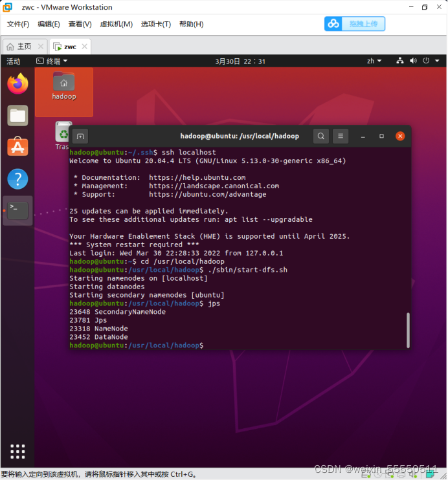Click the terminal vertical scrollbar
Screen dimensions: 448x480
click(x=408, y=330)
